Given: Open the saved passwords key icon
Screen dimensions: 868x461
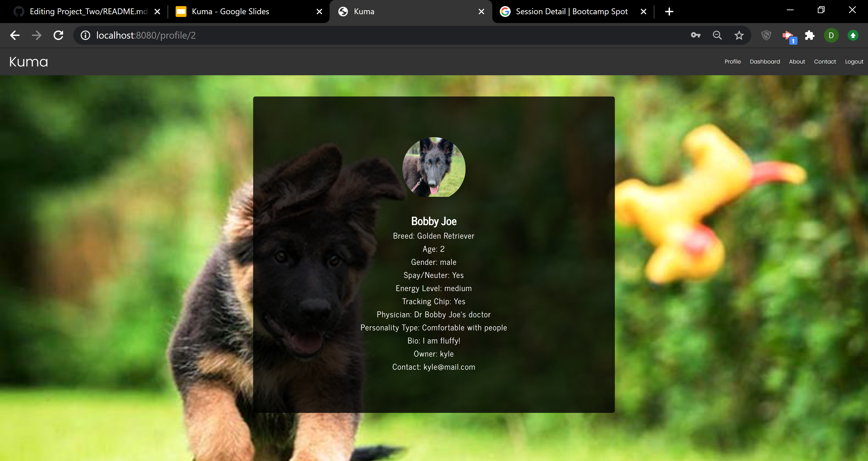Looking at the screenshot, I should click(x=696, y=35).
